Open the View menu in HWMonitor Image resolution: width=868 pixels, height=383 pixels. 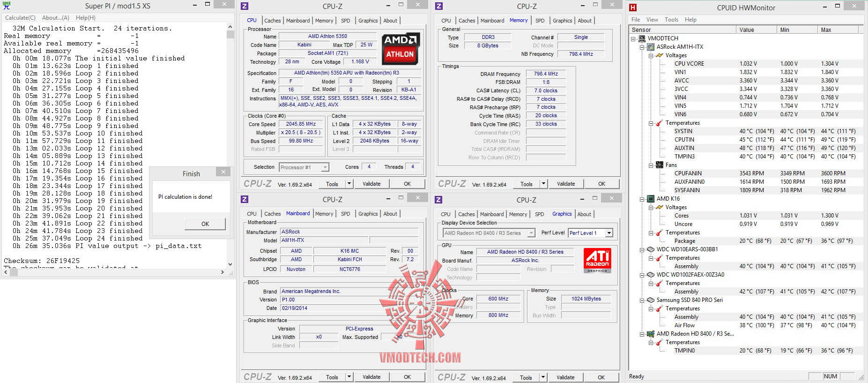pyautogui.click(x=652, y=20)
